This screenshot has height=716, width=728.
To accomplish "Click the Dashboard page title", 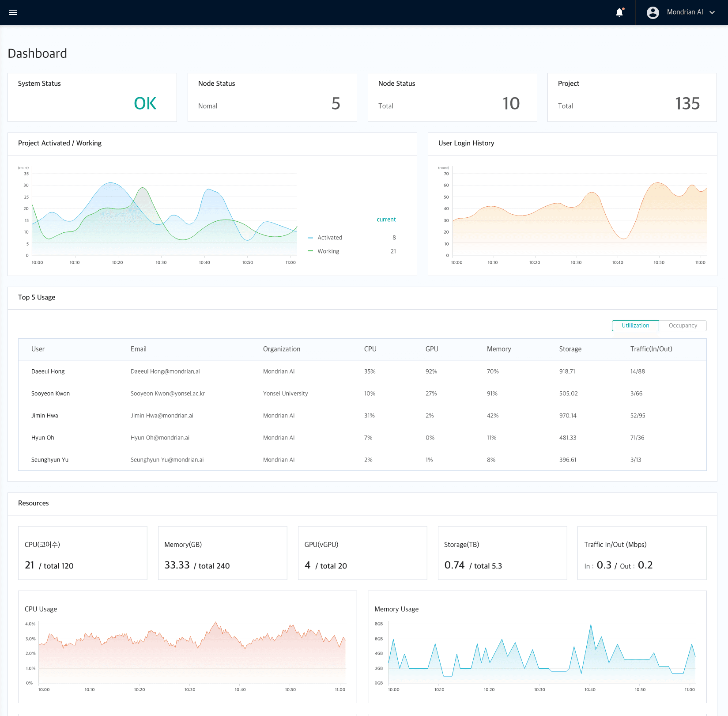I will [x=38, y=53].
